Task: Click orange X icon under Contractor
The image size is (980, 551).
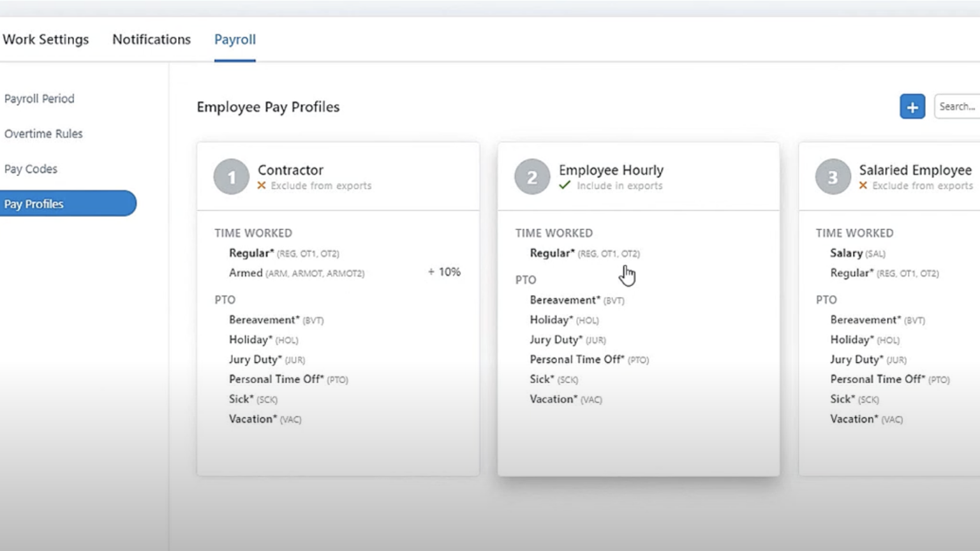Action: click(262, 186)
